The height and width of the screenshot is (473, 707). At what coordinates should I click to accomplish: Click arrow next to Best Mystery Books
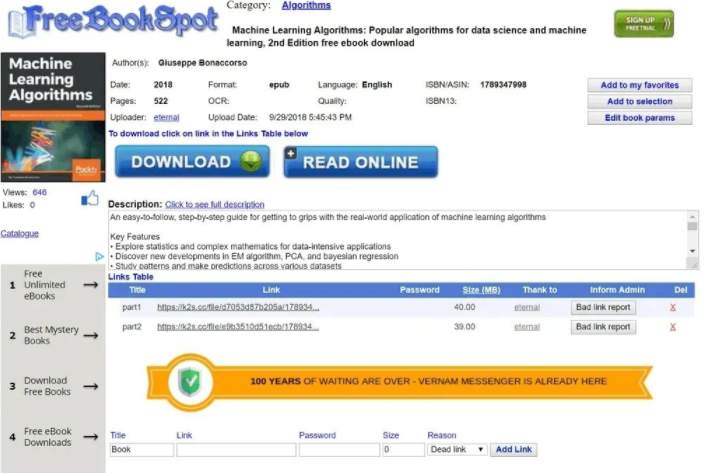pos(91,335)
